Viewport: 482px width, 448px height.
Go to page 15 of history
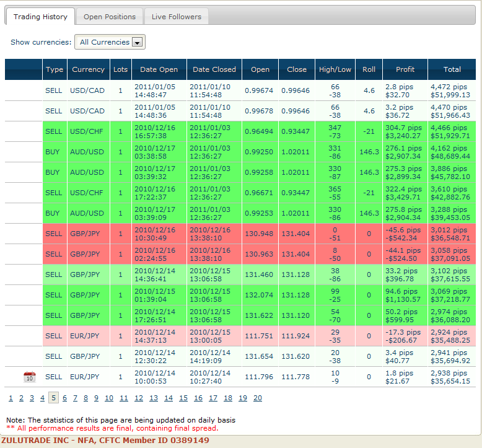click(x=183, y=398)
